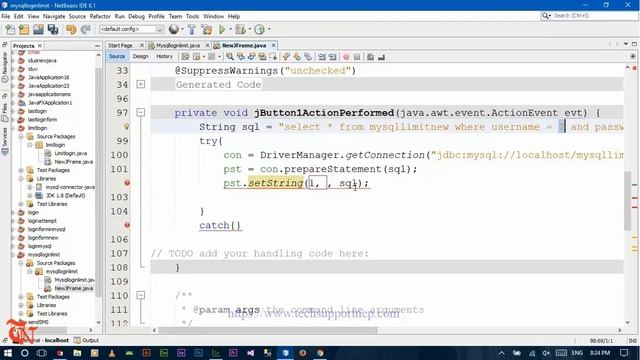The image size is (640, 360).
Task: Collapse the mysqlloginlimit project node
Action: point(13,255)
